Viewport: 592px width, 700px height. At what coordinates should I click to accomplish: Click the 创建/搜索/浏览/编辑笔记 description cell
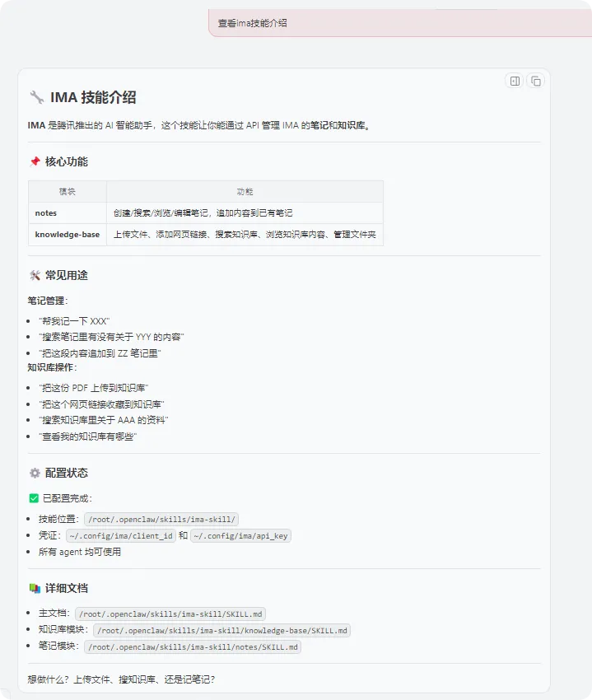pos(245,213)
